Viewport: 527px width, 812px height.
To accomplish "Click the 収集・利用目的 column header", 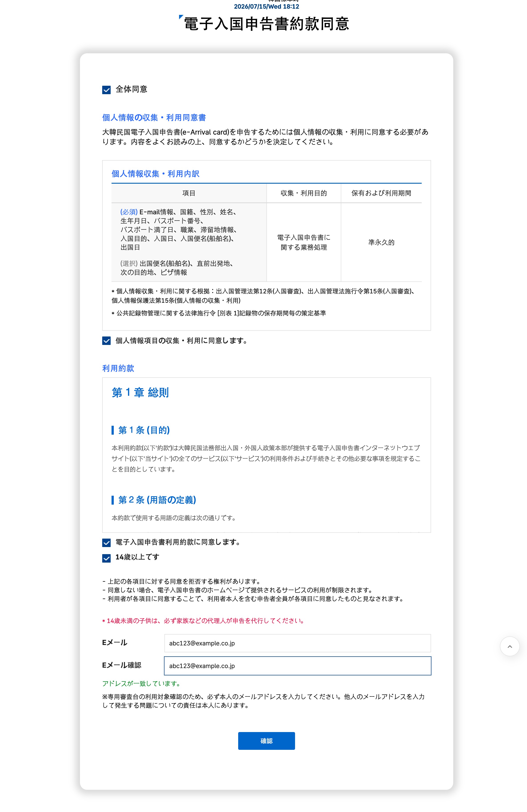I will pos(303,193).
